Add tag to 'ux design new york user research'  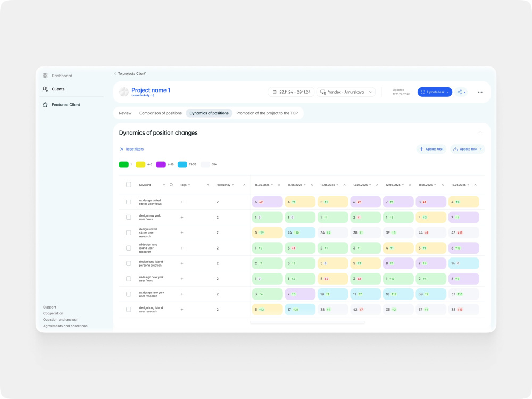(182, 294)
